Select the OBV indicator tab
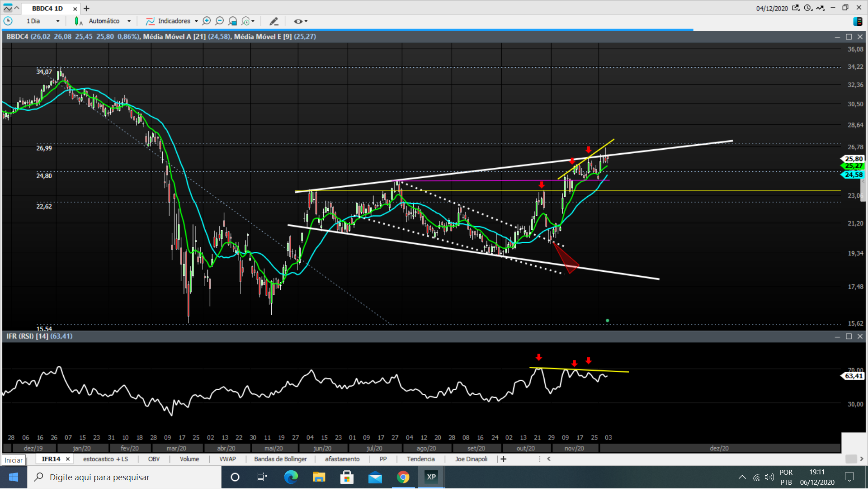 click(x=154, y=459)
